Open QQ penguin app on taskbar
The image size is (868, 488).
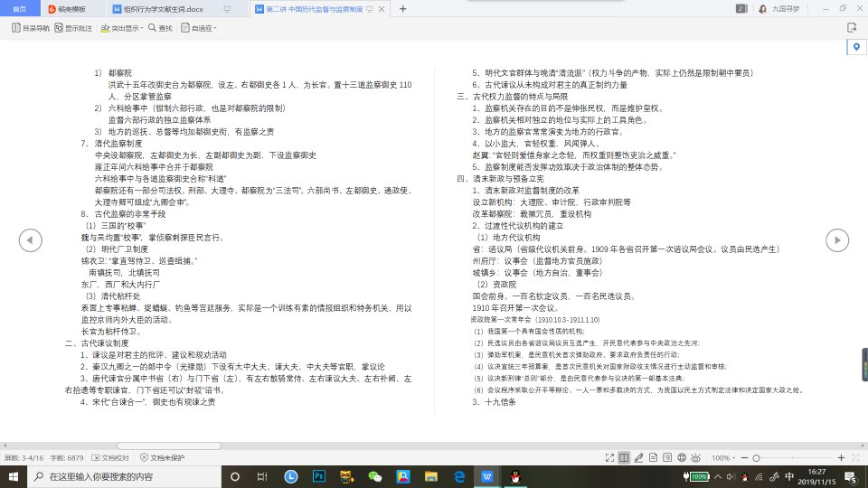tap(514, 476)
